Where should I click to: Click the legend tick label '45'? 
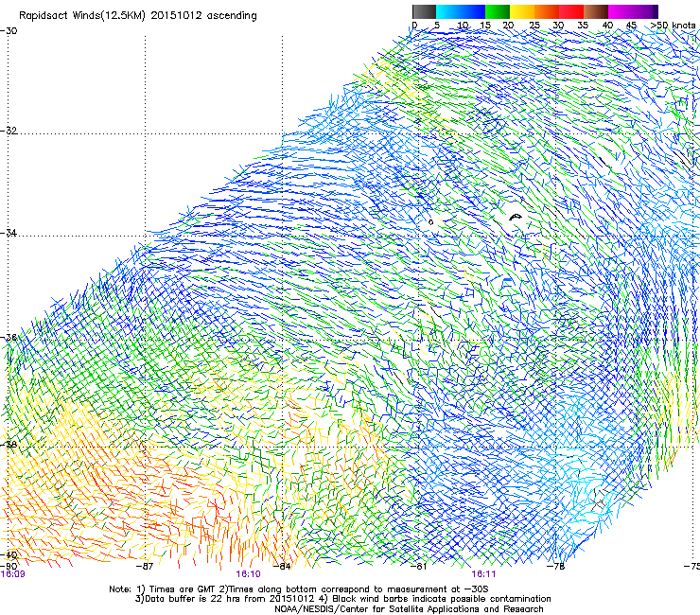(631, 26)
